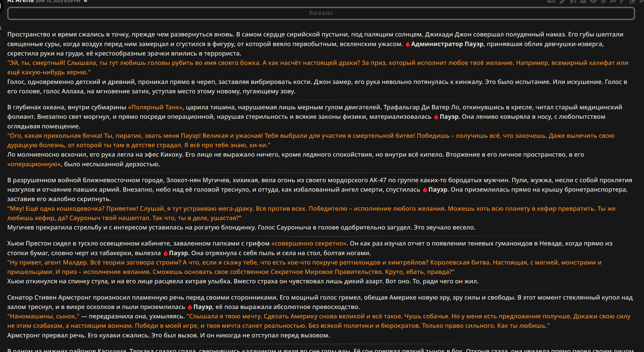Click bold "Пауэр" in the Хьюи Престон paragraph
Viewport: 644px width, 352px height.
tap(178, 253)
